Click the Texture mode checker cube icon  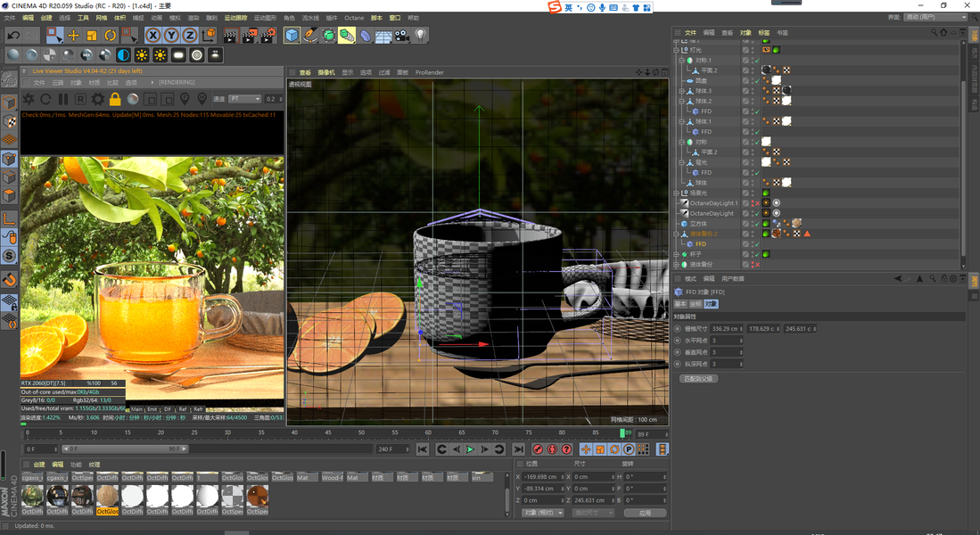9,120
